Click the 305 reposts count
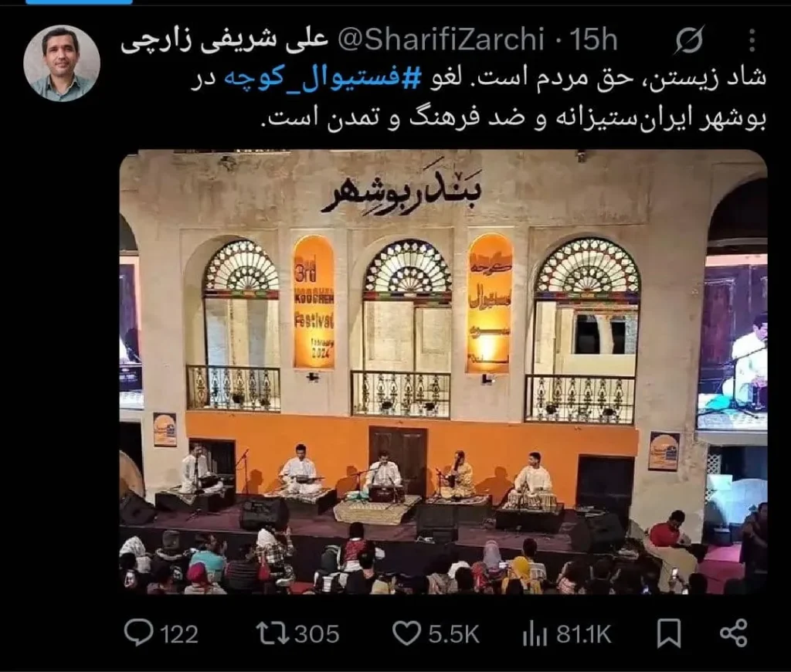 click(x=317, y=634)
